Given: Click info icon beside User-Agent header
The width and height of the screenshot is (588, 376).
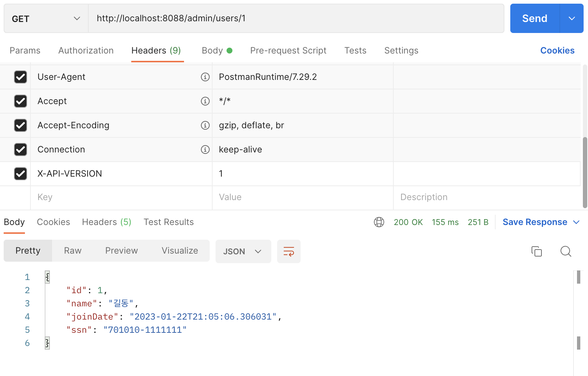Looking at the screenshot, I should [205, 77].
